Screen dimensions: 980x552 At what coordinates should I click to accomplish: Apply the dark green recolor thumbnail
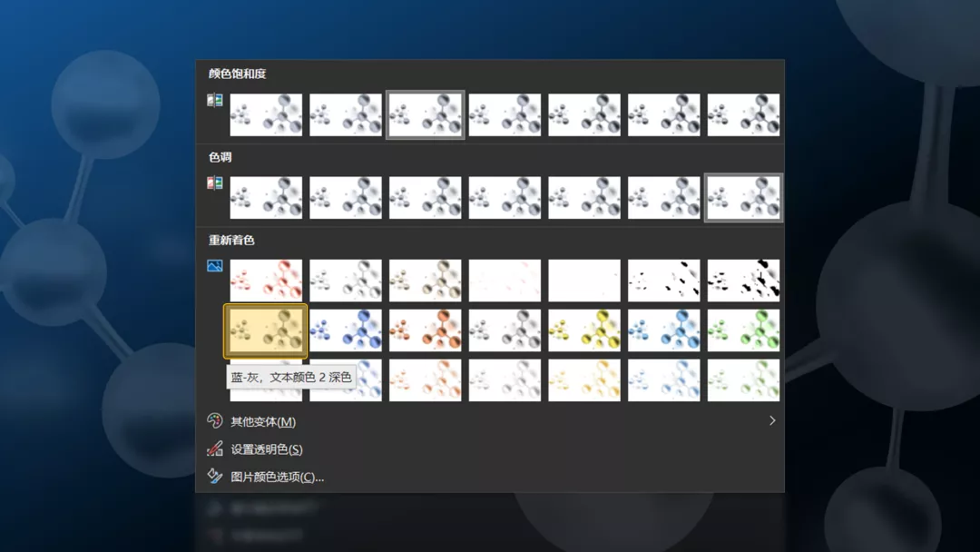743,330
